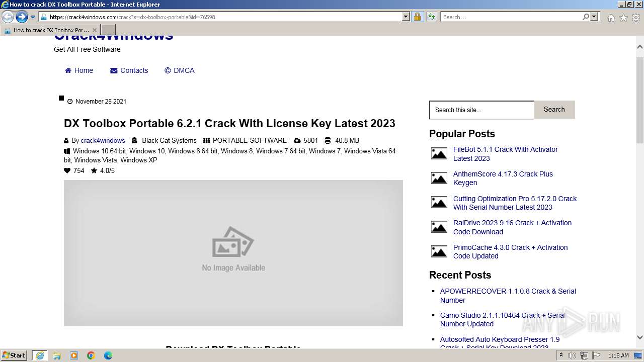Open the Windows Start button

(x=14, y=355)
